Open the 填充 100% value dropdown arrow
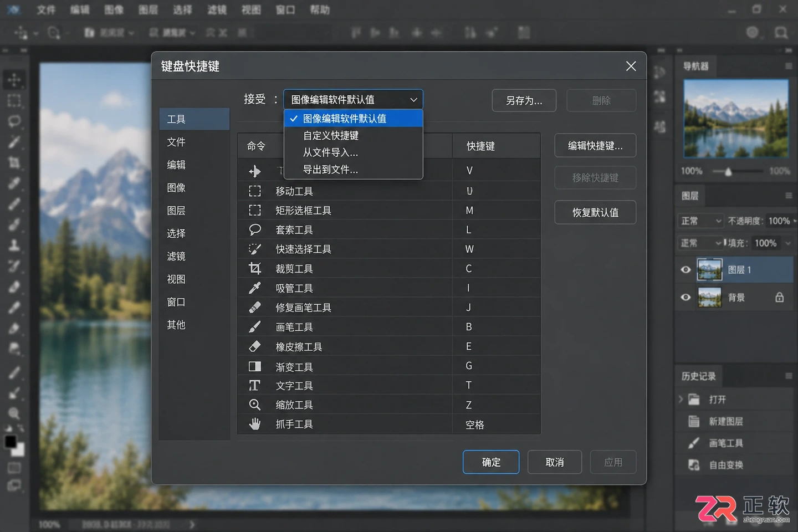Image resolution: width=798 pixels, height=532 pixels. click(788, 243)
